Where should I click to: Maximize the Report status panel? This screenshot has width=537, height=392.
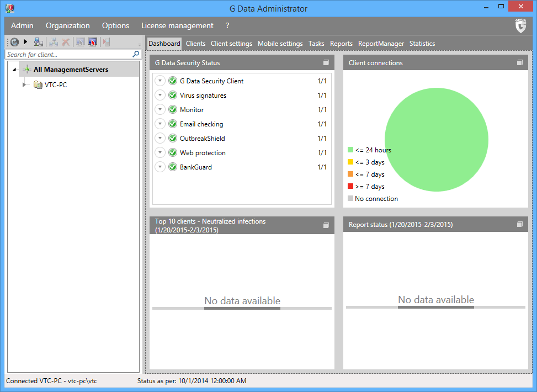pos(520,225)
